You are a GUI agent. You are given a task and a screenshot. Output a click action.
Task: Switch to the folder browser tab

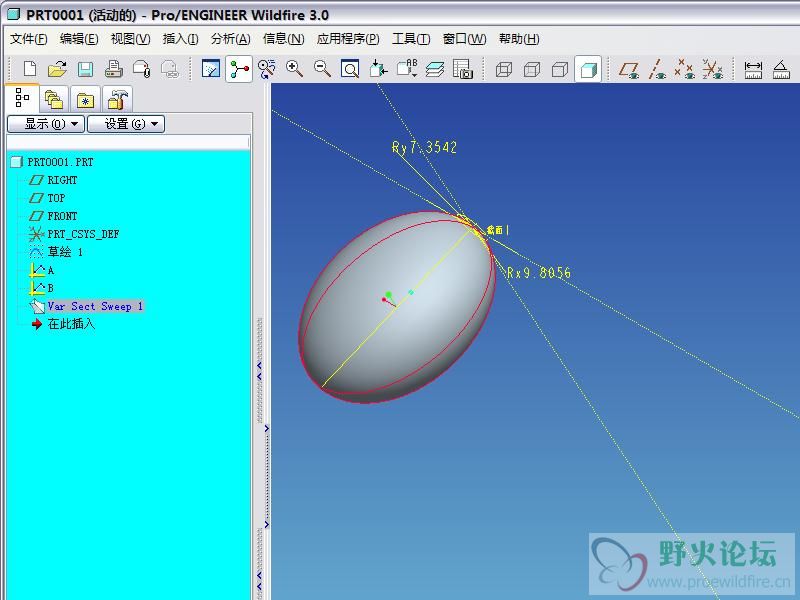(x=54, y=99)
